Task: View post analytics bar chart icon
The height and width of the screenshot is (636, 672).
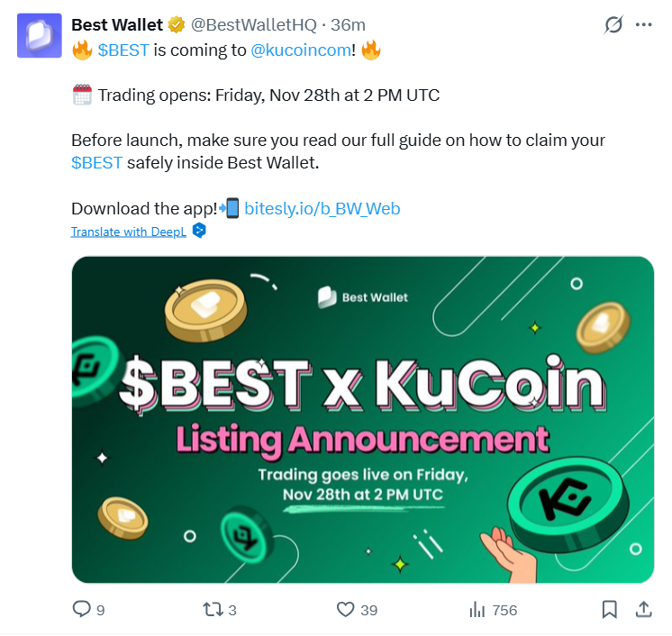Action: pos(477,609)
